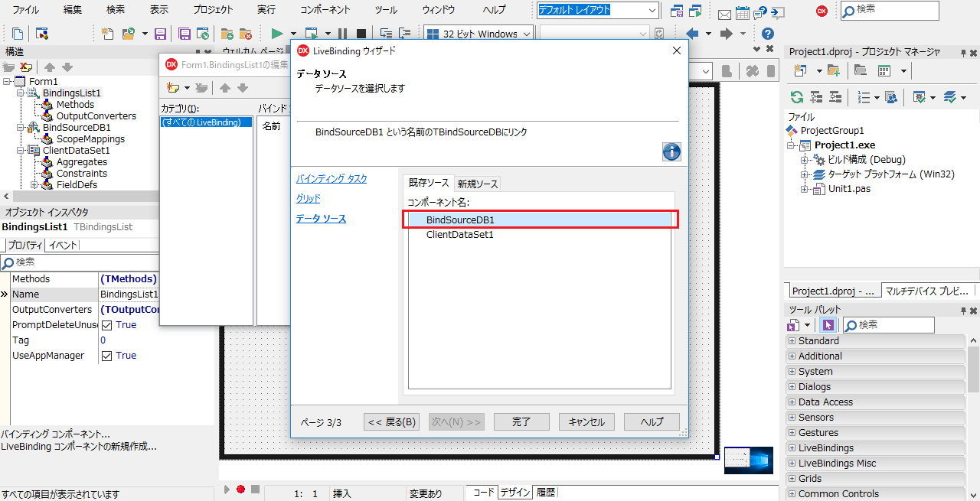Open the コンポーネント menu
This screenshot has height=501, width=980.
tap(325, 10)
